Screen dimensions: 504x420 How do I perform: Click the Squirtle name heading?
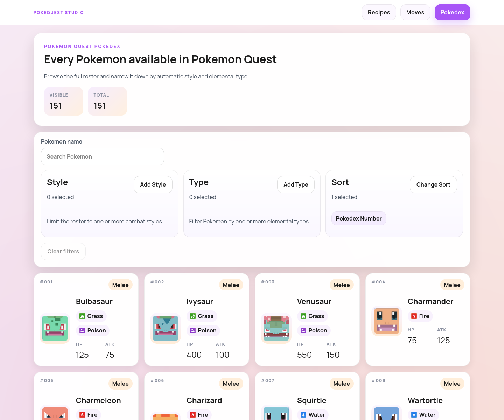tap(312, 400)
